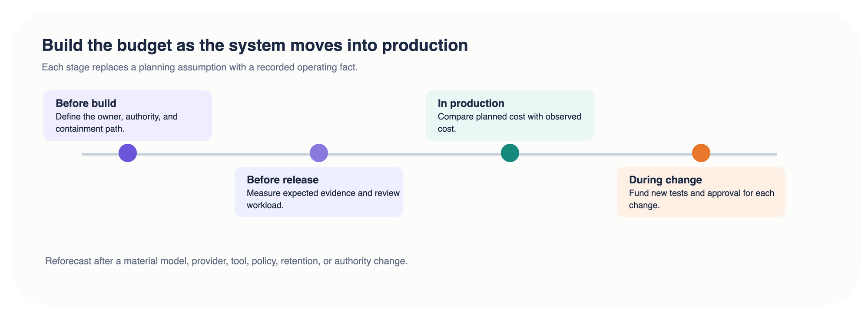The height and width of the screenshot is (312, 868).
Task: Click the orange During change timeline dot
Action: click(x=701, y=153)
